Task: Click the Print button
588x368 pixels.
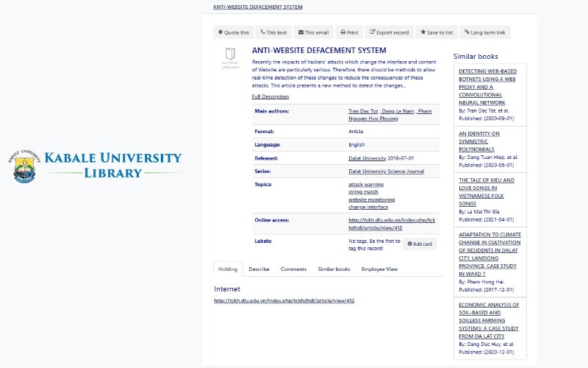Action: 349,32
